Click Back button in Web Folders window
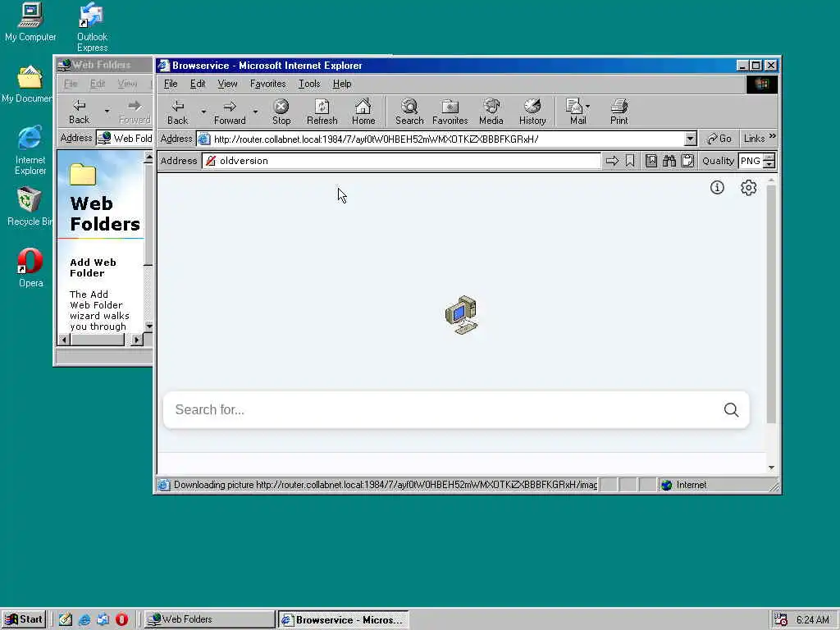 click(80, 112)
